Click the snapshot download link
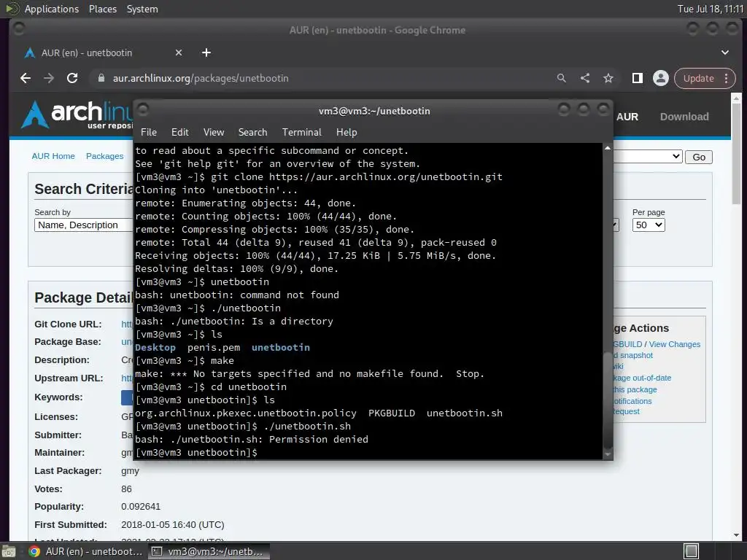Viewport: 747px width, 560px height. pyautogui.click(x=633, y=355)
